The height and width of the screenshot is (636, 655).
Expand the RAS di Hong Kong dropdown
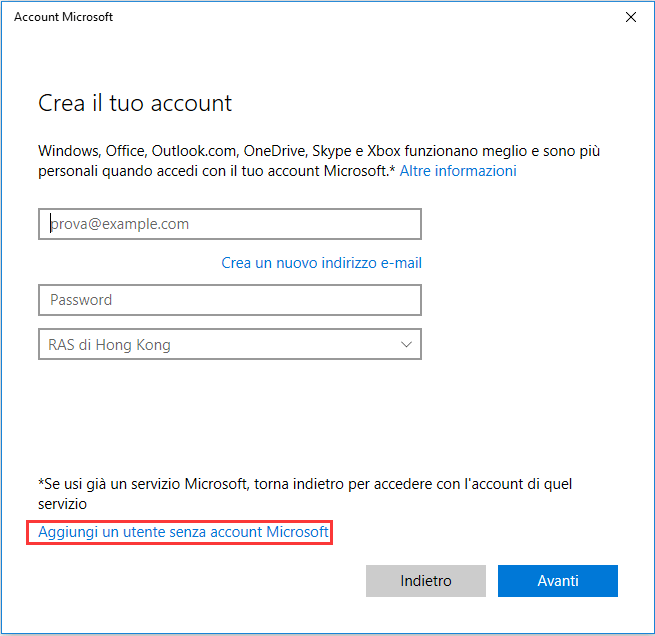(230, 344)
